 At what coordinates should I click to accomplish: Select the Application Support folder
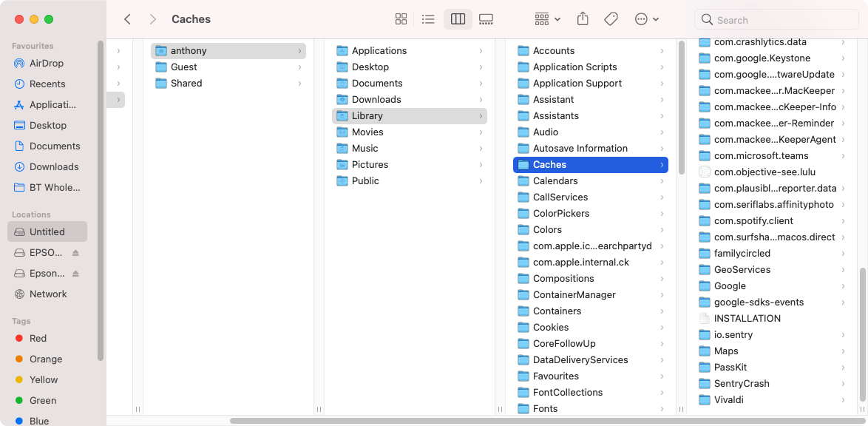coord(591,83)
